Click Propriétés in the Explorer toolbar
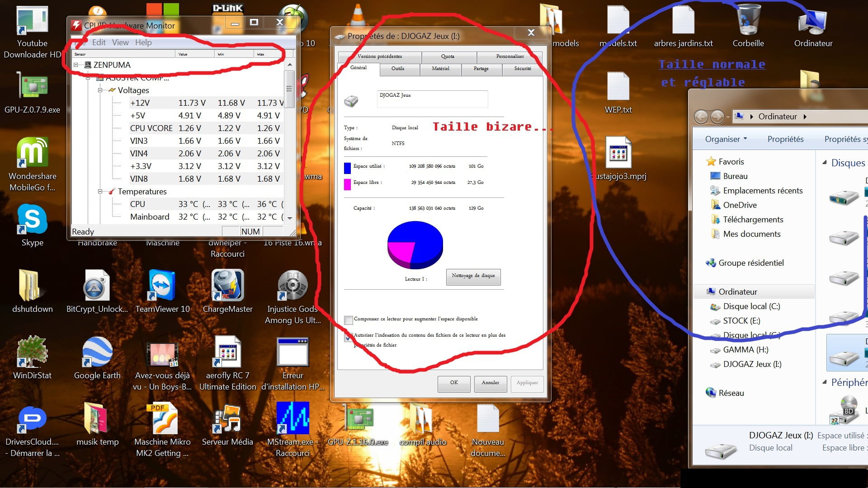The width and height of the screenshot is (868, 488). click(x=785, y=139)
